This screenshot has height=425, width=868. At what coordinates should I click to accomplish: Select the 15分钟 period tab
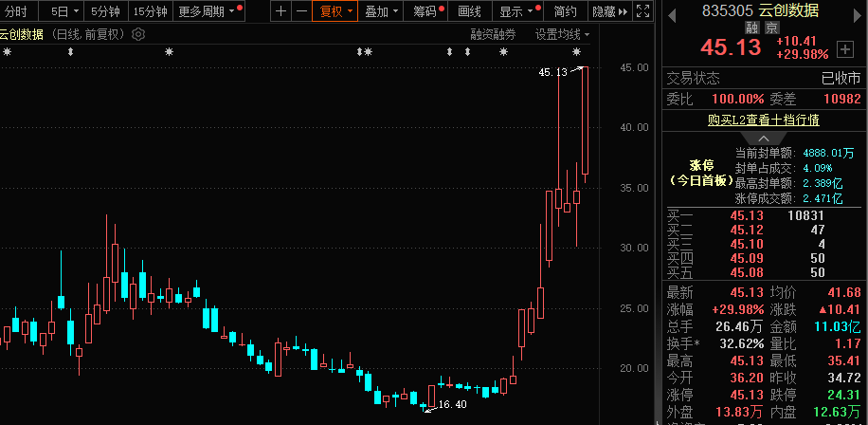click(150, 11)
